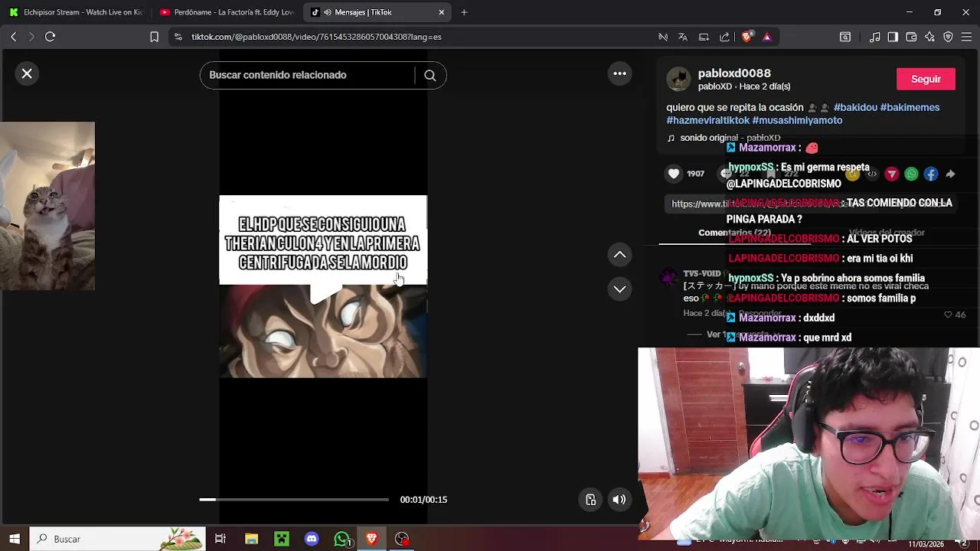Image resolution: width=980 pixels, height=551 pixels.
Task: Open WhatsApp from taskbar
Action: tap(341, 539)
